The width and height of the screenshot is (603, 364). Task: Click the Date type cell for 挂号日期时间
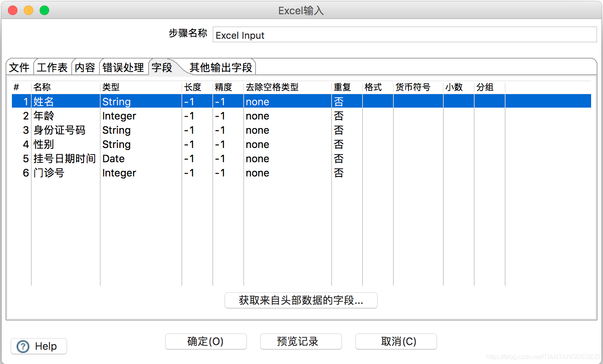[x=141, y=159]
